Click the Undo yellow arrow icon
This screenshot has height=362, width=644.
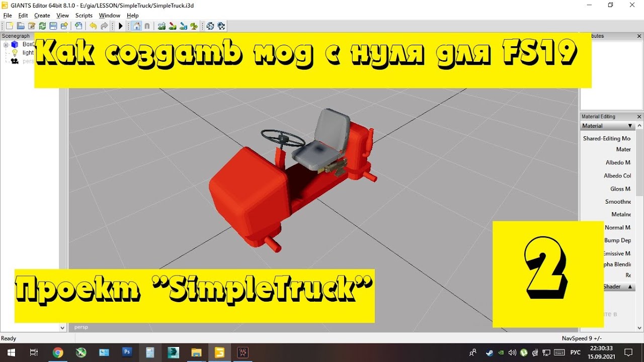coord(93,26)
